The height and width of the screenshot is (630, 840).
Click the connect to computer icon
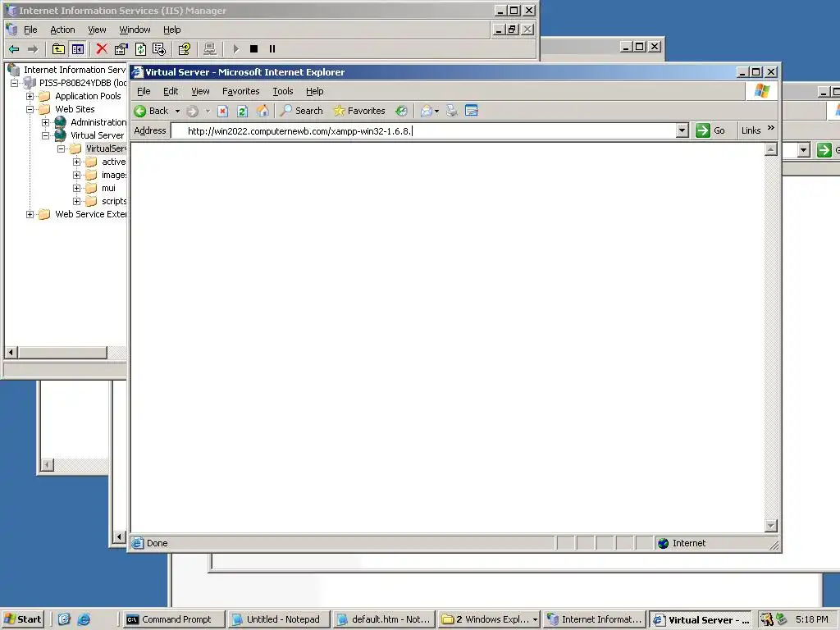click(x=209, y=49)
